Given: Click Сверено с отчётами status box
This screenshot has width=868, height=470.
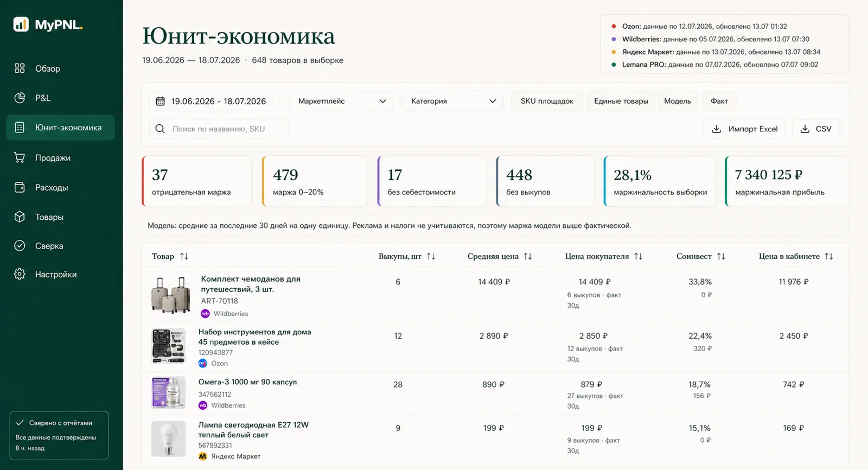Looking at the screenshot, I should click(x=59, y=435).
